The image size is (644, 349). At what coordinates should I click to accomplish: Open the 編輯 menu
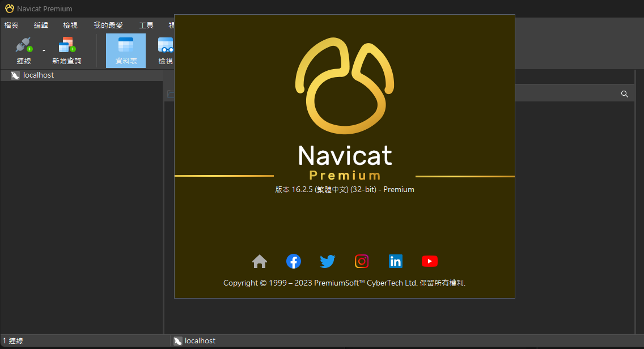[41, 25]
